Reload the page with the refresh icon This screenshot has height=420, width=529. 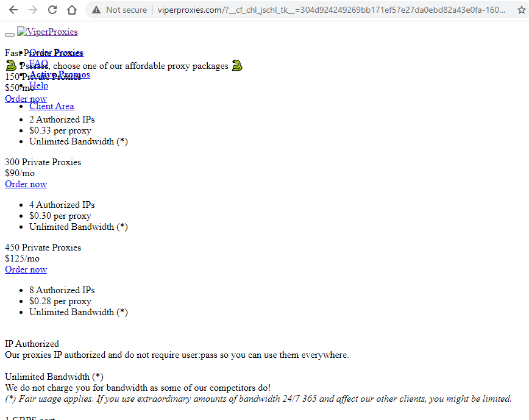(x=52, y=10)
